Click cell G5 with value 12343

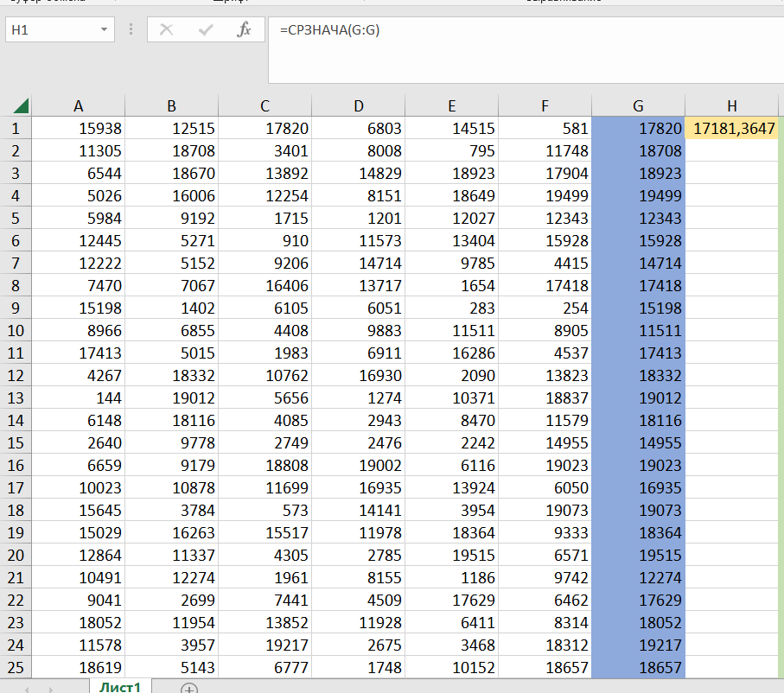(x=638, y=219)
